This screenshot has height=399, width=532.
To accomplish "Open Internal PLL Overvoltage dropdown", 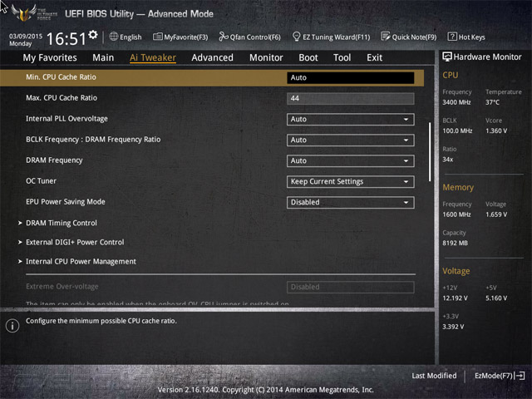I will click(351, 120).
